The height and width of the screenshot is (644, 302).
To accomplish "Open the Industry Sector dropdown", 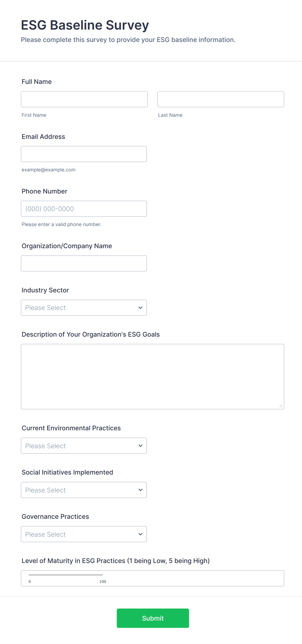I will pos(84,308).
